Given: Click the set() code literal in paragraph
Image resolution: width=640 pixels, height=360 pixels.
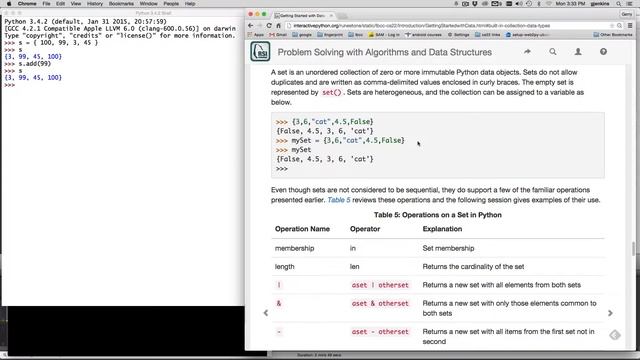Looking at the screenshot, I should pyautogui.click(x=331, y=93).
